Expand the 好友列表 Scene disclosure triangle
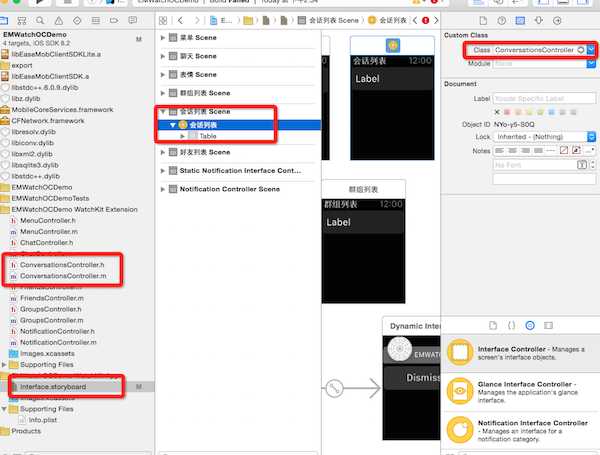This screenshot has height=455, width=600. coord(163,152)
